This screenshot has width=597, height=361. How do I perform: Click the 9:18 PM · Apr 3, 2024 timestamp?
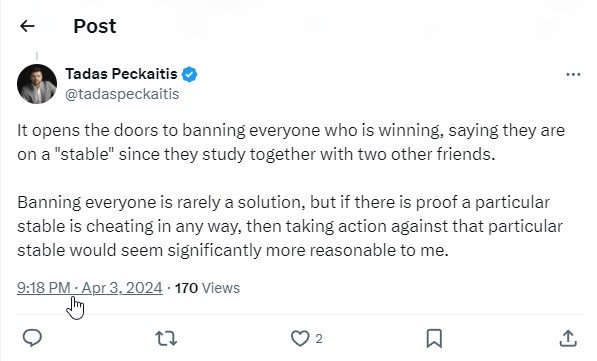[90, 288]
